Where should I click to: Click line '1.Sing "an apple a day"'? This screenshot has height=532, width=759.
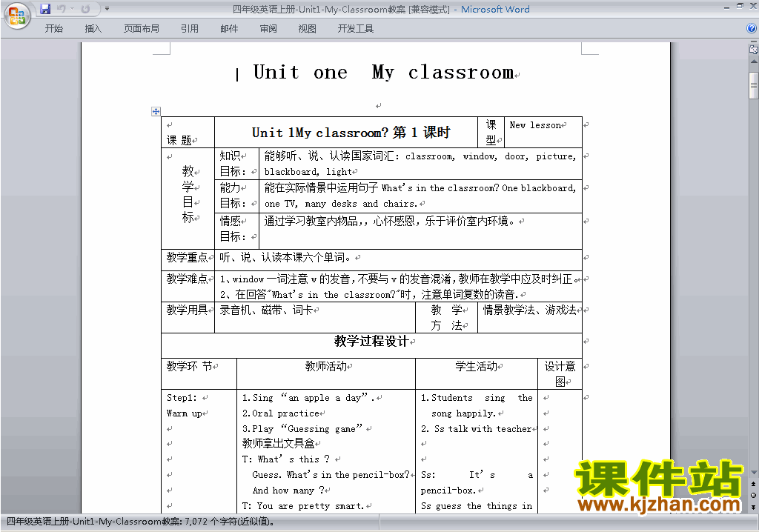(x=309, y=398)
